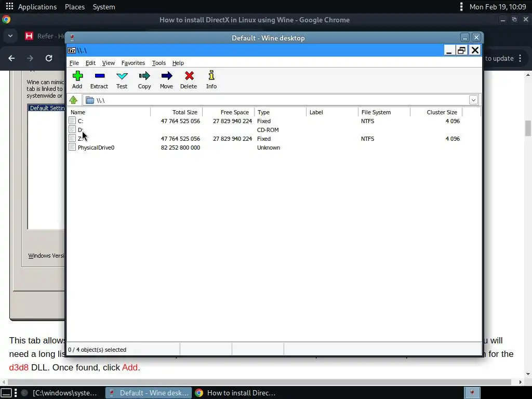Open the Help menu
Screen dimensions: 532x399
[178, 63]
